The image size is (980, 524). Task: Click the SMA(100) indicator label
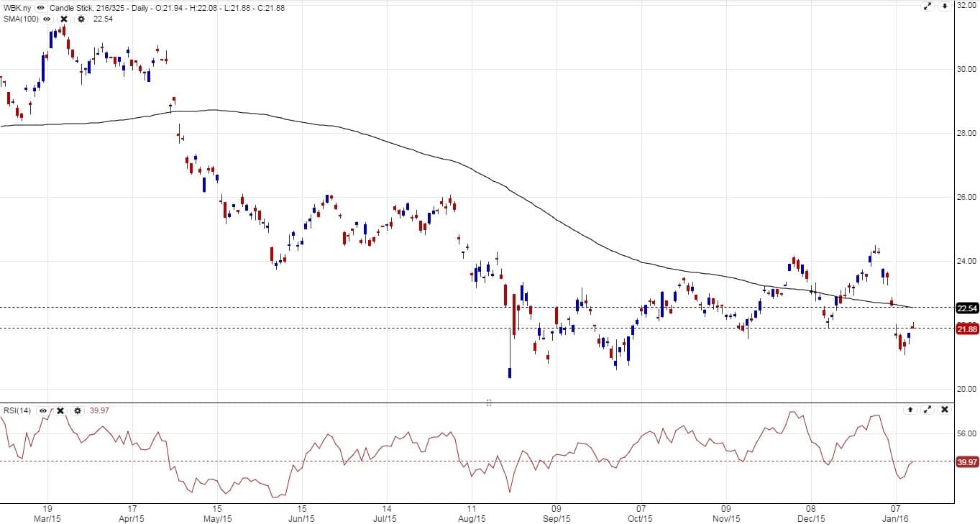[22, 19]
